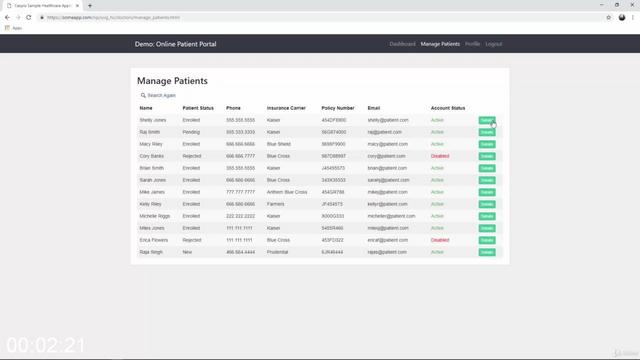This screenshot has height=360, width=640.
Task: Open Details for Cory Banks
Action: pos(487,156)
